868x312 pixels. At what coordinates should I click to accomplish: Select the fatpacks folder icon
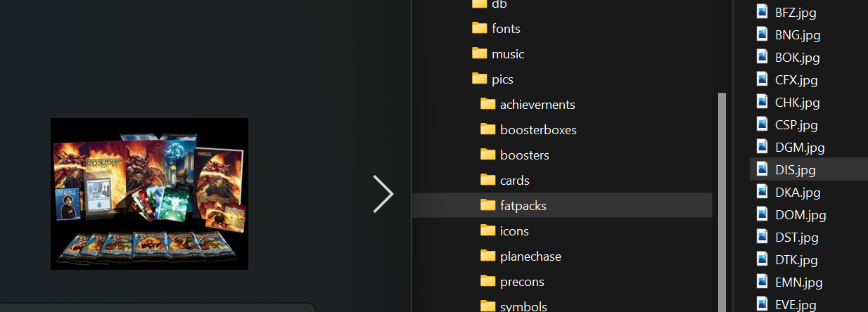[488, 205]
